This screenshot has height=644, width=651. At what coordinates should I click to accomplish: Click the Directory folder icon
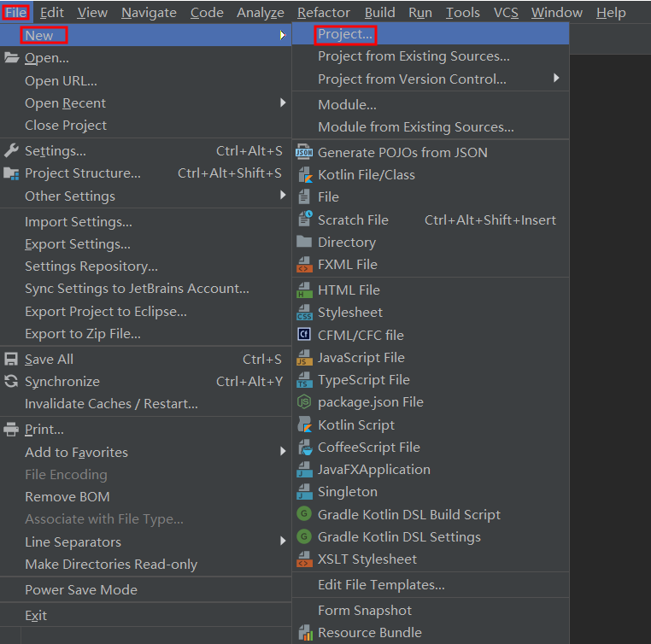pyautogui.click(x=304, y=242)
